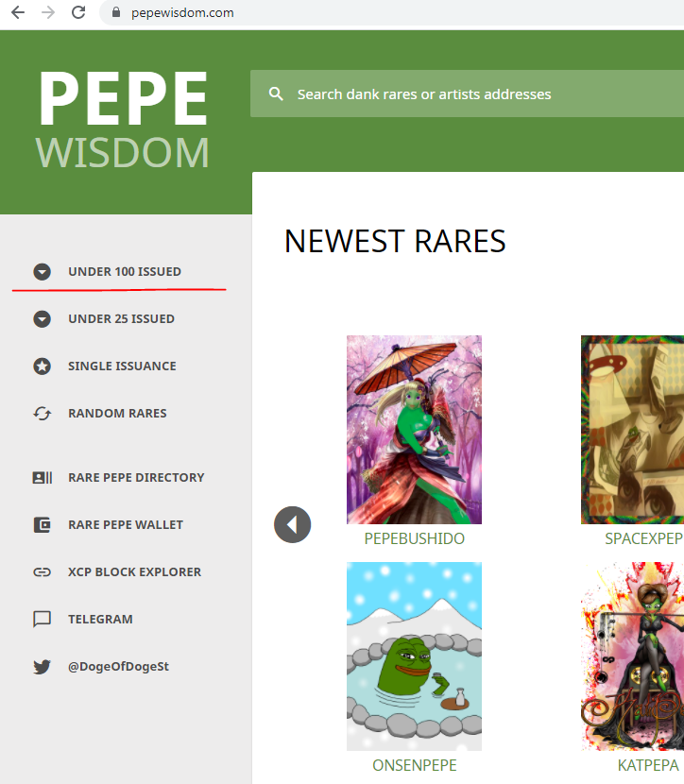The width and height of the screenshot is (684, 784).
Task: Click the Twitter bird icon
Action: 42,667
